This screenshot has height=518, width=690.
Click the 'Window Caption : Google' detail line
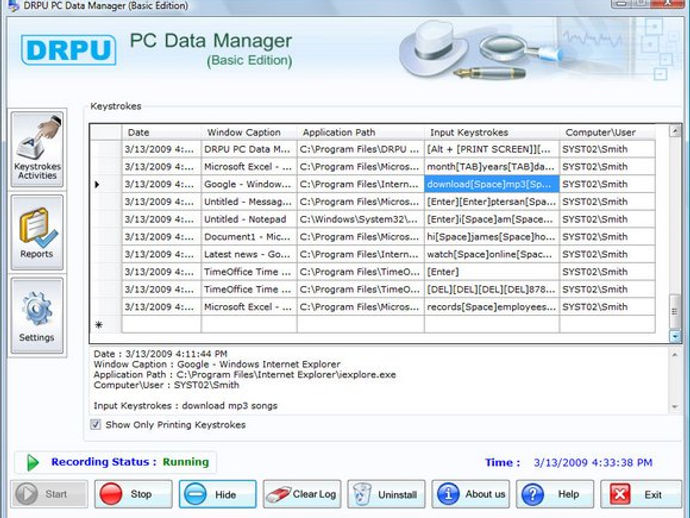click(x=217, y=364)
